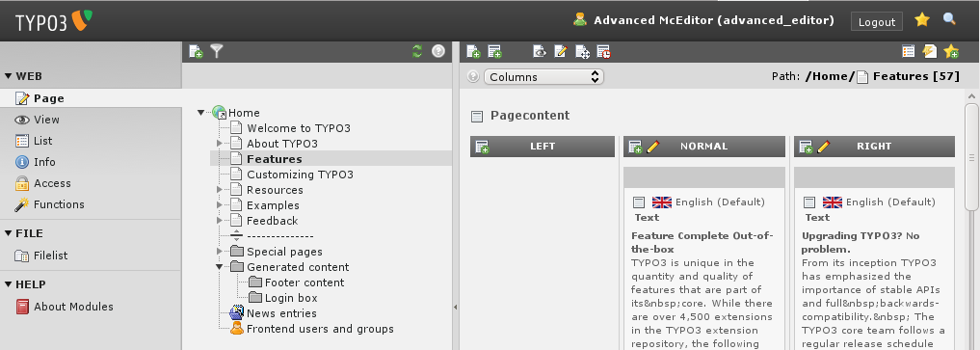Edit NORMAL column content pencil
Viewport: 980px width, 350px height.
click(x=652, y=147)
